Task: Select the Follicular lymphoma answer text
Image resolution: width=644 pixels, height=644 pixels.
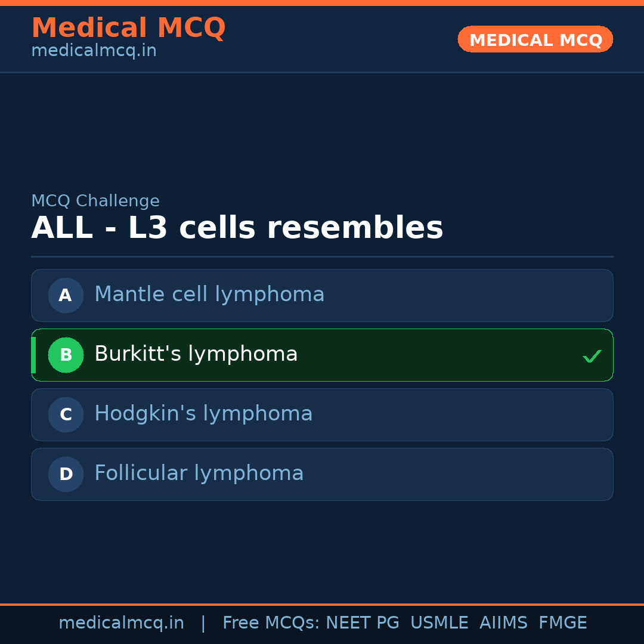Action: (x=199, y=473)
